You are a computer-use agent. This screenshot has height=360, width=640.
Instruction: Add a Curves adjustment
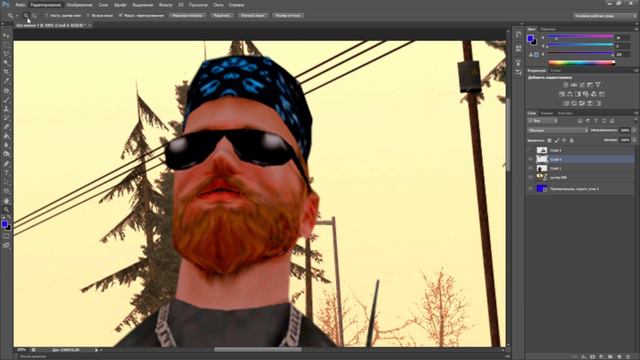[x=582, y=84]
